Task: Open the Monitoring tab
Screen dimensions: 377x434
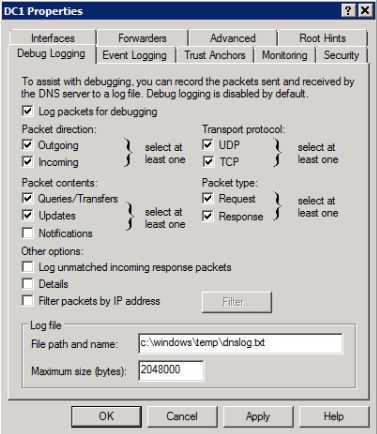Action: click(284, 55)
